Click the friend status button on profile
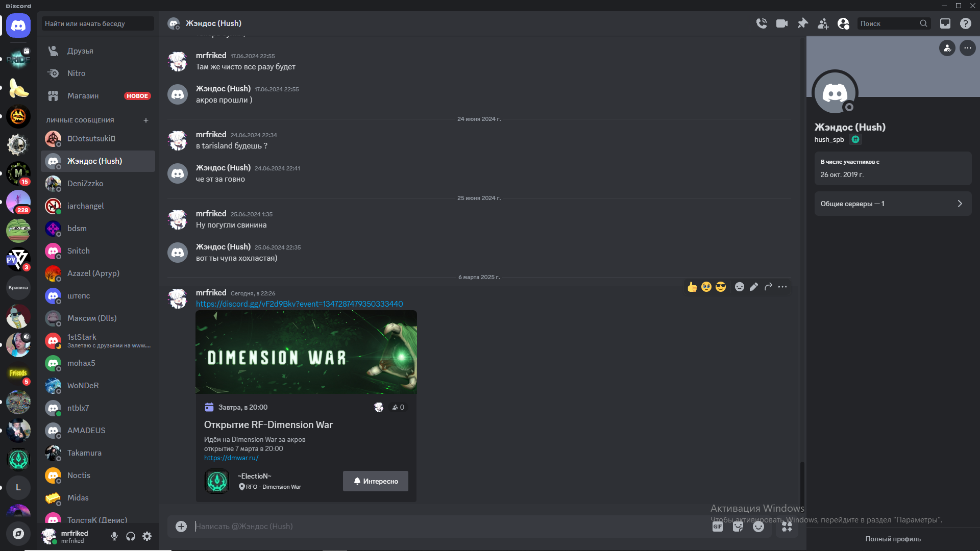The image size is (980, 551). (947, 48)
